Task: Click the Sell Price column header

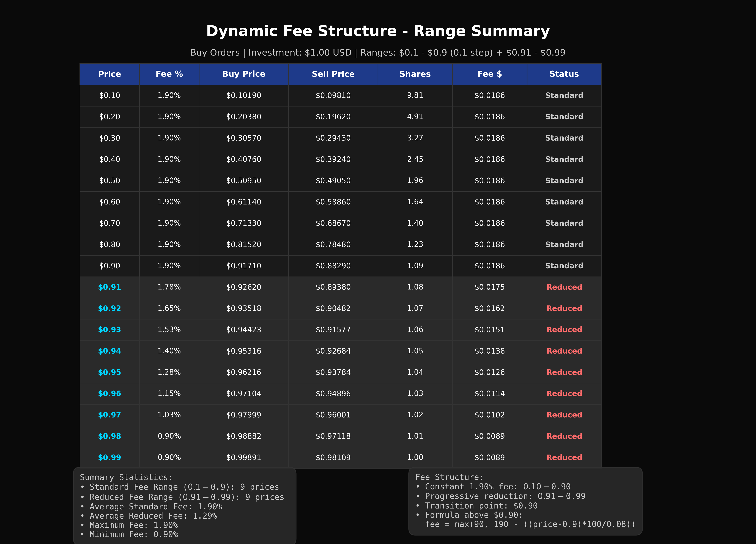Action: [333, 74]
